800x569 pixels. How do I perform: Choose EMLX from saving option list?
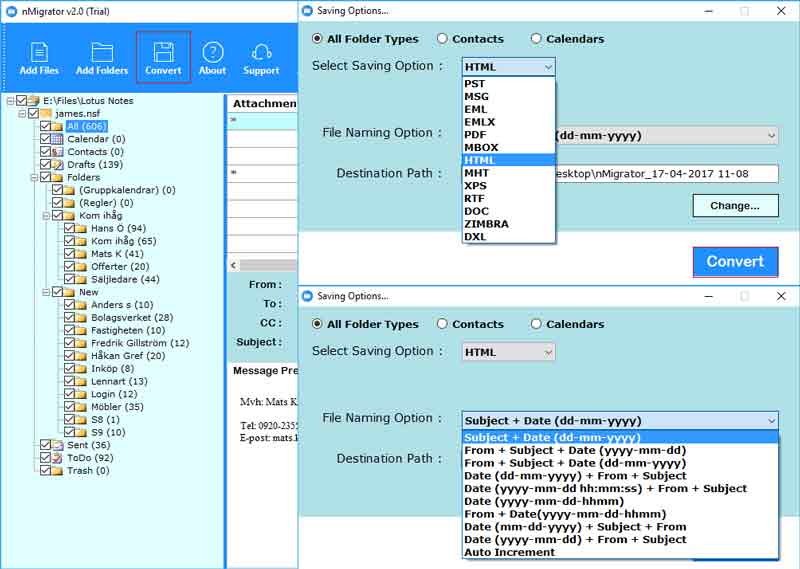click(x=509, y=122)
